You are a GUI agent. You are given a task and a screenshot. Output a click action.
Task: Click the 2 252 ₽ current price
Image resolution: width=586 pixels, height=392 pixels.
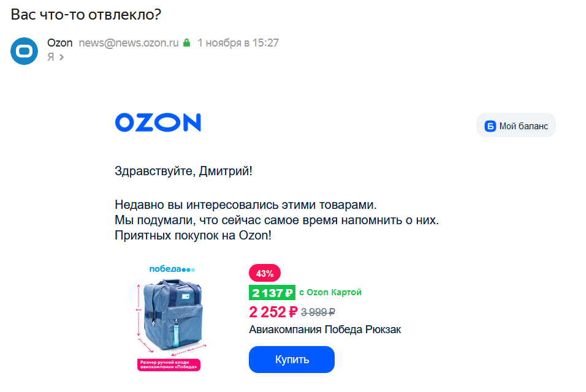click(273, 312)
